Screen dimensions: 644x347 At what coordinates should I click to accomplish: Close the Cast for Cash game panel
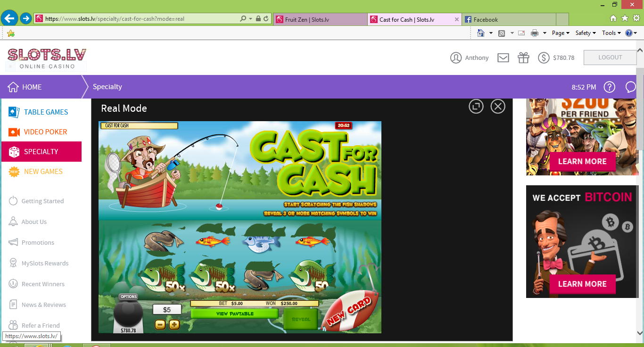(498, 107)
